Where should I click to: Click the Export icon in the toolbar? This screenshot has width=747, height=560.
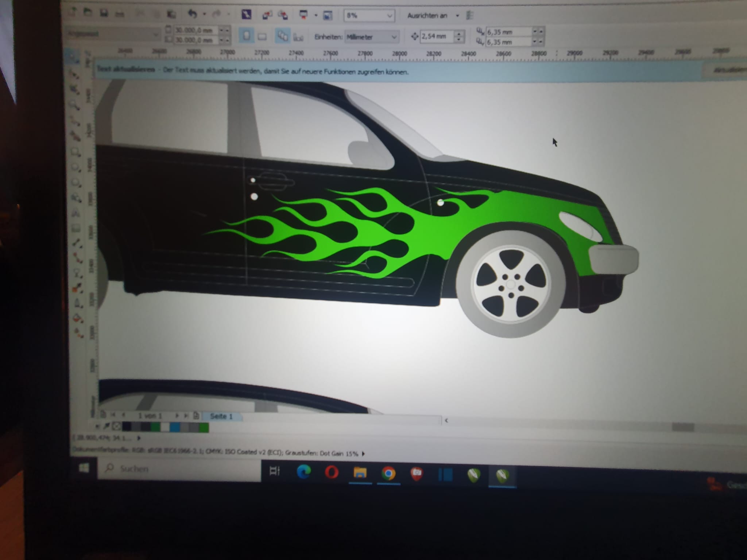[283, 15]
